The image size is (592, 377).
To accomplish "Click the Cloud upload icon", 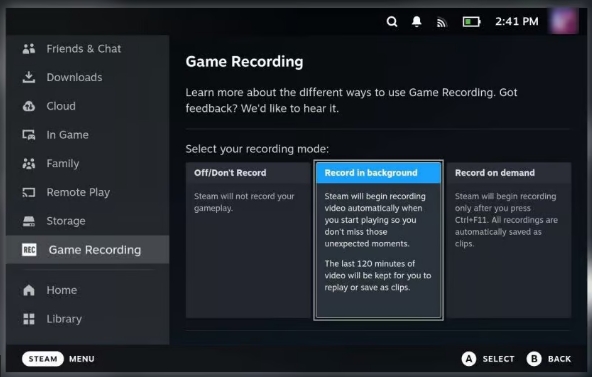I will point(29,106).
